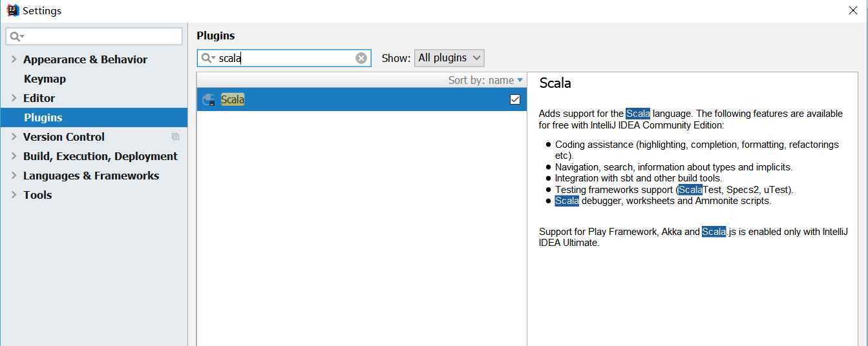868x346 pixels.
Task: Select Keymap in the settings tree
Action: (x=45, y=79)
